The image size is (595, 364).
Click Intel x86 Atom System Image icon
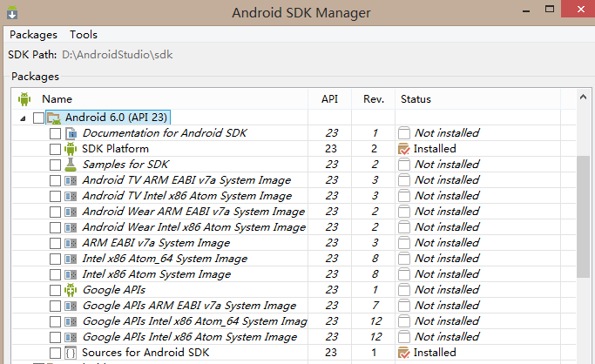point(71,274)
